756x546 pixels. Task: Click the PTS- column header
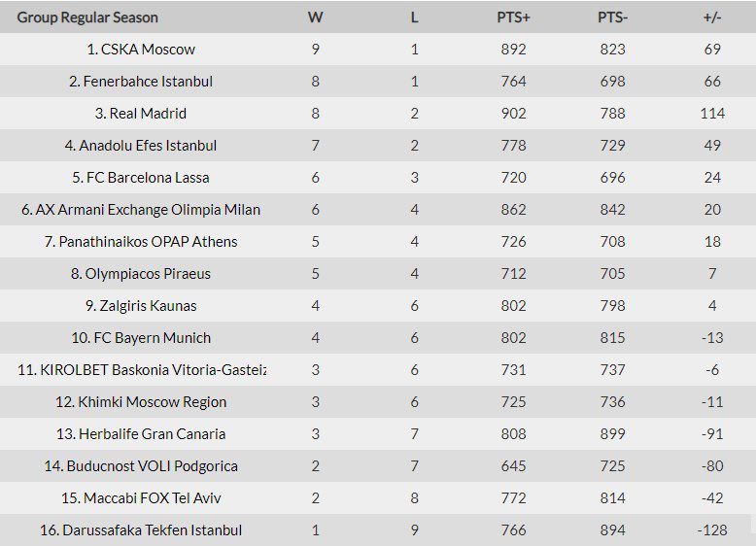(x=613, y=17)
